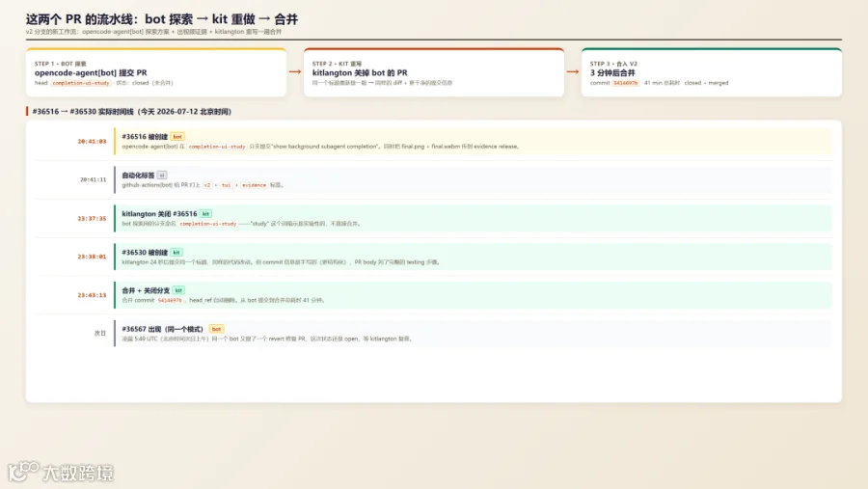The width and height of the screenshot is (868, 489).
Task: Click the commit hash in 合并 + 关闭分支 row
Action: [170, 300]
